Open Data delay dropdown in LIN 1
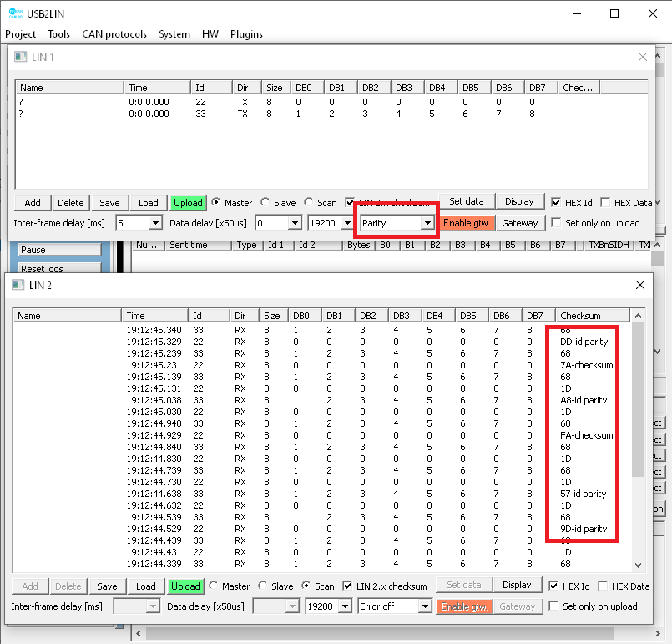The width and height of the screenshot is (672, 644). pyautogui.click(x=295, y=223)
